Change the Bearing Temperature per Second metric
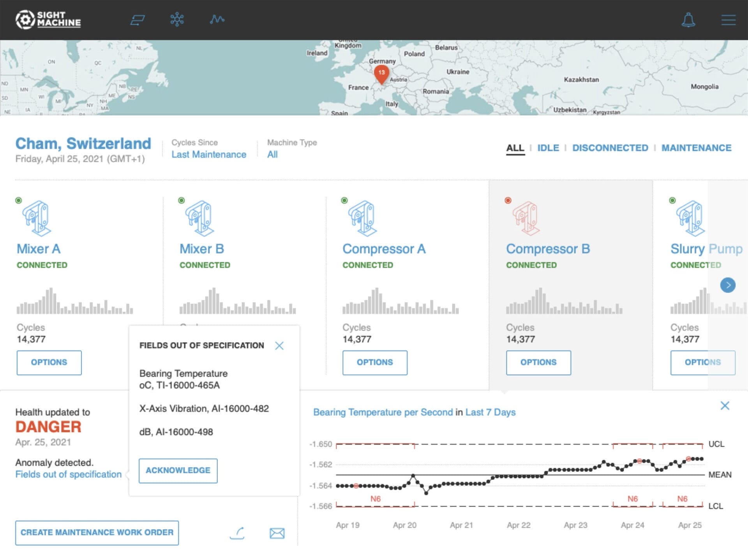The height and width of the screenshot is (560, 748). [x=383, y=412]
